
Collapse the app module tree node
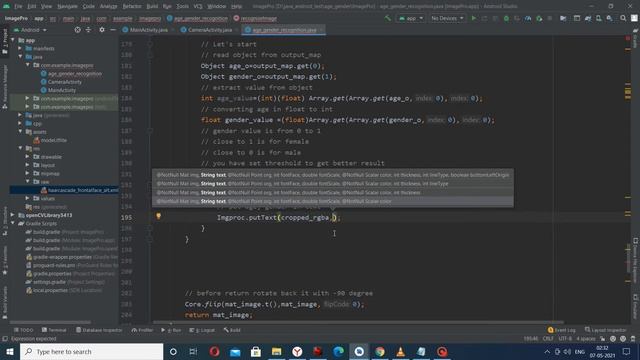(13, 40)
